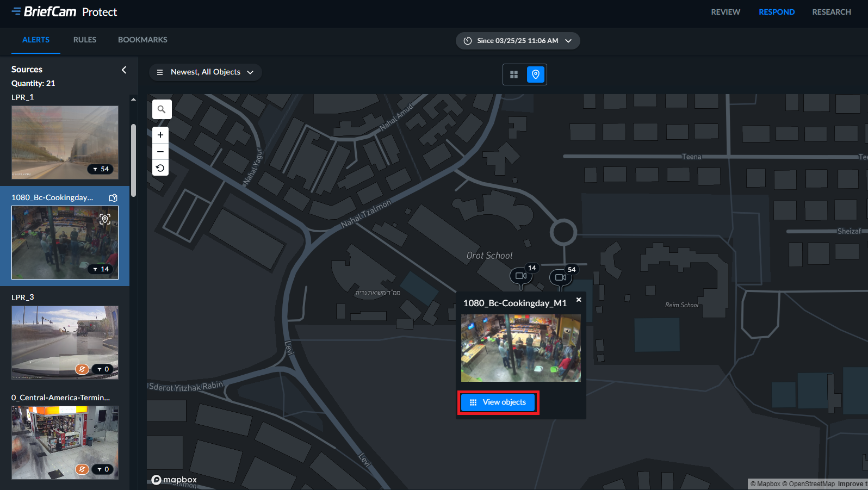Click the camera map marker labeled 54
The width and height of the screenshot is (868, 490).
(x=561, y=277)
